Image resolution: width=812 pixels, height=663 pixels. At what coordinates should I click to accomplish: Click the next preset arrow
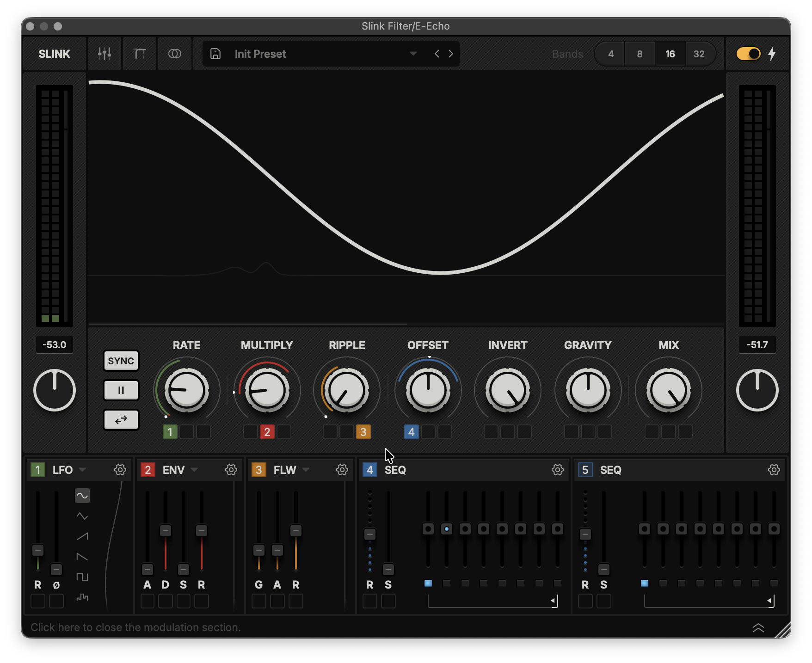click(x=451, y=54)
